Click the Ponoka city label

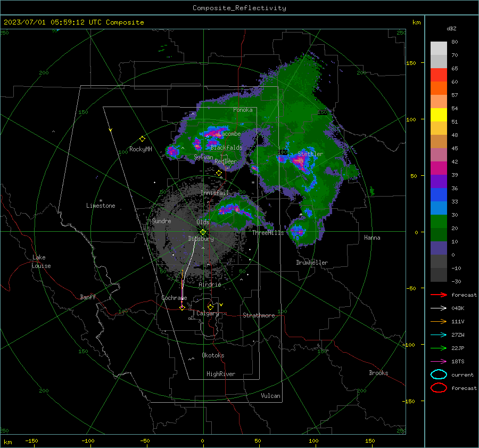pyautogui.click(x=243, y=110)
